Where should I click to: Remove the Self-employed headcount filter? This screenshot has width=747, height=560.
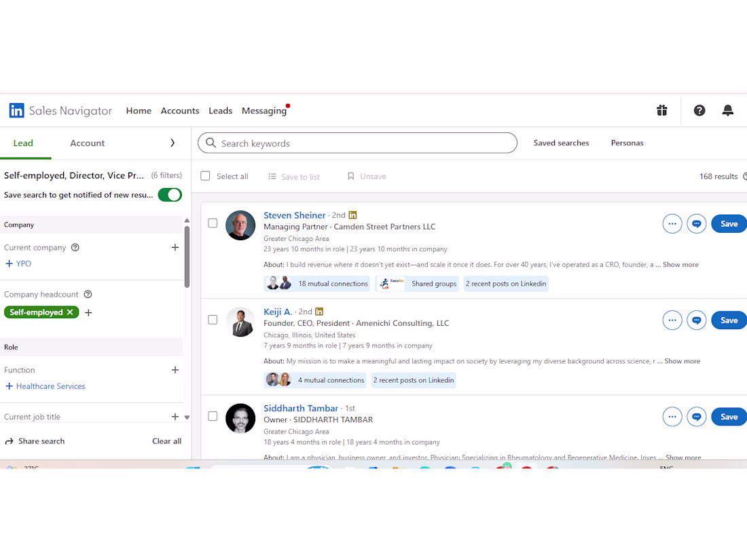pyautogui.click(x=70, y=312)
